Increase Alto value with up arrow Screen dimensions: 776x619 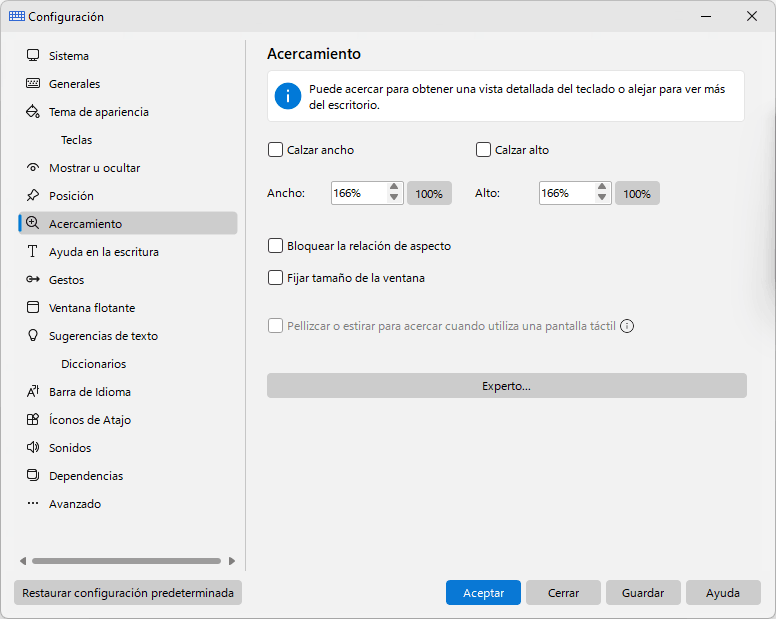coord(602,188)
